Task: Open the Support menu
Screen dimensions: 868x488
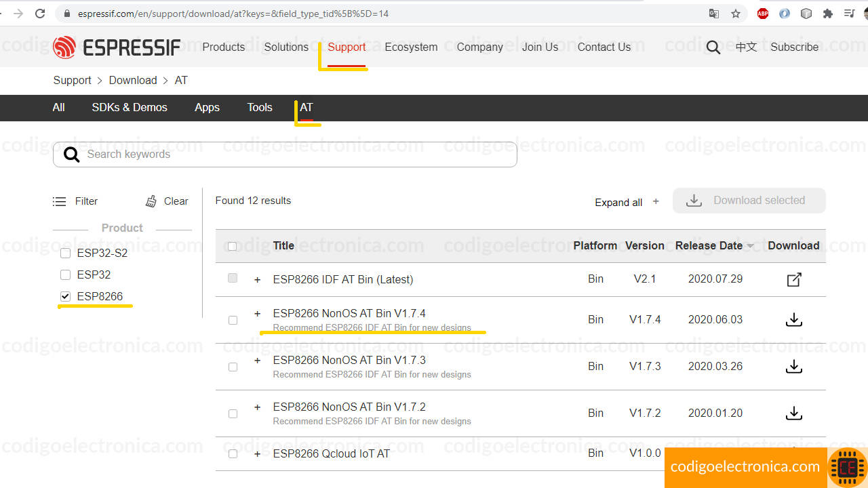Action: tap(347, 47)
